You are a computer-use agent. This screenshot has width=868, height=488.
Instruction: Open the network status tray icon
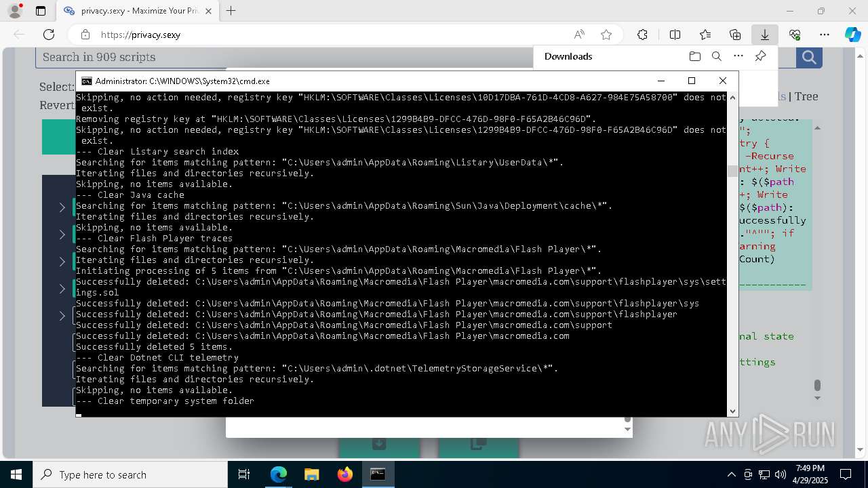pyautogui.click(x=764, y=474)
